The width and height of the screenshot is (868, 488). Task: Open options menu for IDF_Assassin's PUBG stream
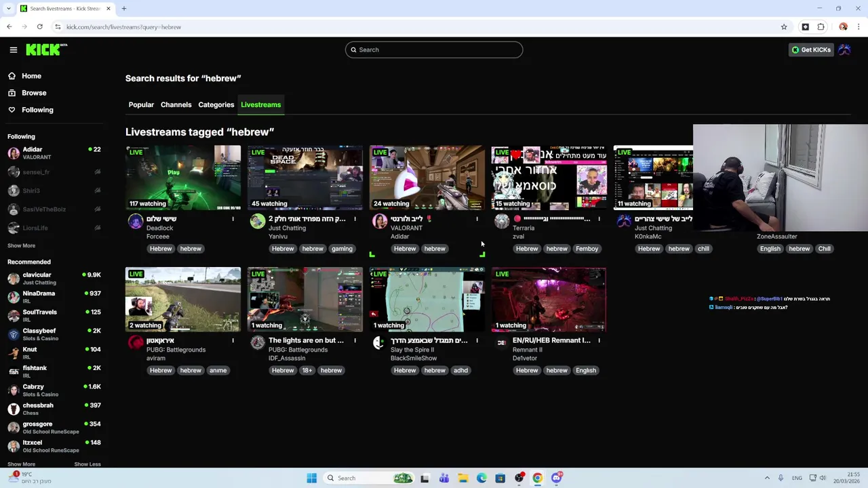pos(355,341)
